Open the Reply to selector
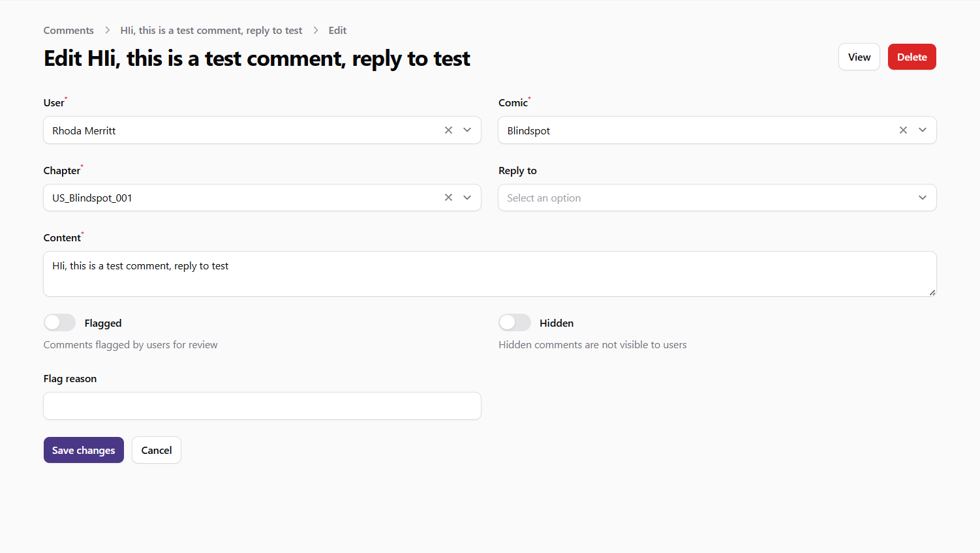This screenshot has width=980, height=553. coord(717,197)
